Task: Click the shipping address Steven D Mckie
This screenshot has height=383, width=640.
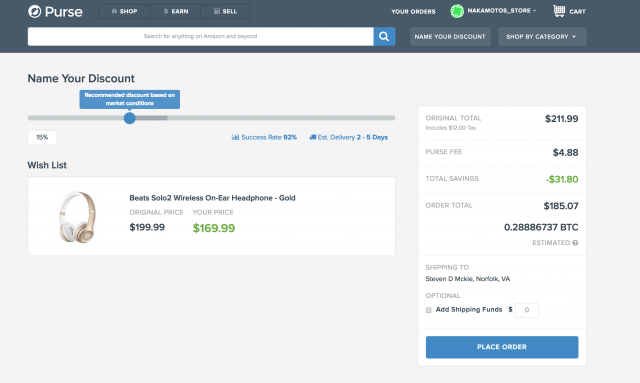Action: point(468,279)
